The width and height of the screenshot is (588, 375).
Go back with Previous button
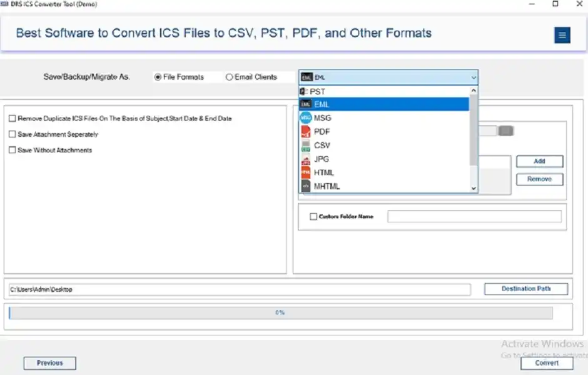50,363
